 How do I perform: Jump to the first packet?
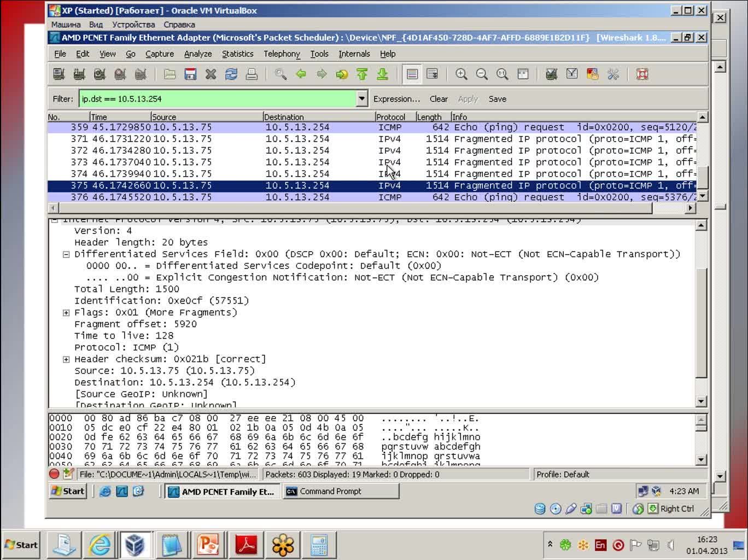click(362, 74)
